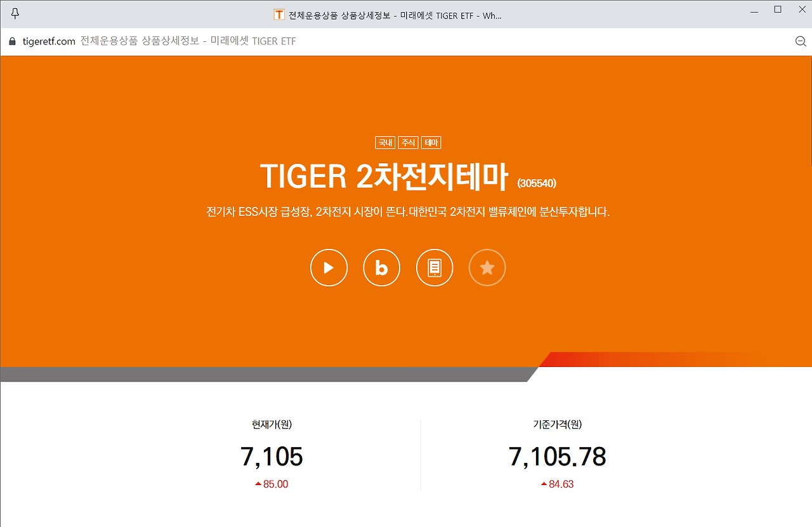Open the document report circle icon
Screen dimensions: 812x527
(435, 268)
